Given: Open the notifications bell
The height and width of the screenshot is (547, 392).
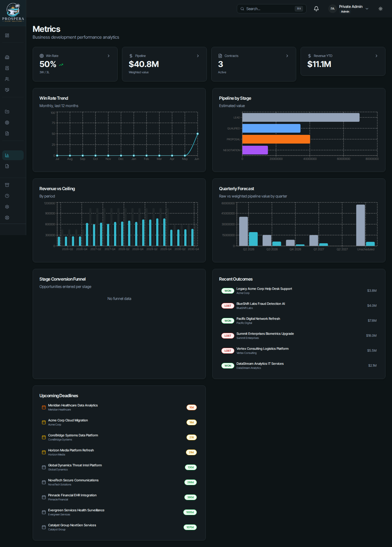Looking at the screenshot, I should 316,9.
